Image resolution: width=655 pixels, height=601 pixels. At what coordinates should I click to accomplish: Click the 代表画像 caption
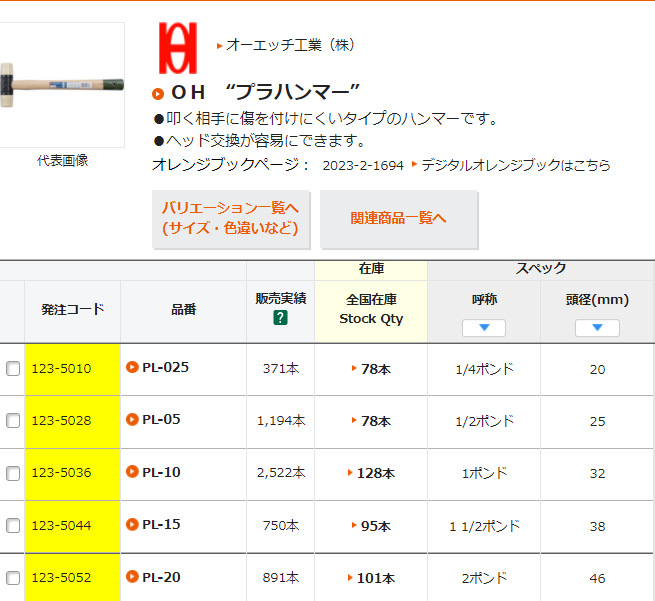pos(63,160)
